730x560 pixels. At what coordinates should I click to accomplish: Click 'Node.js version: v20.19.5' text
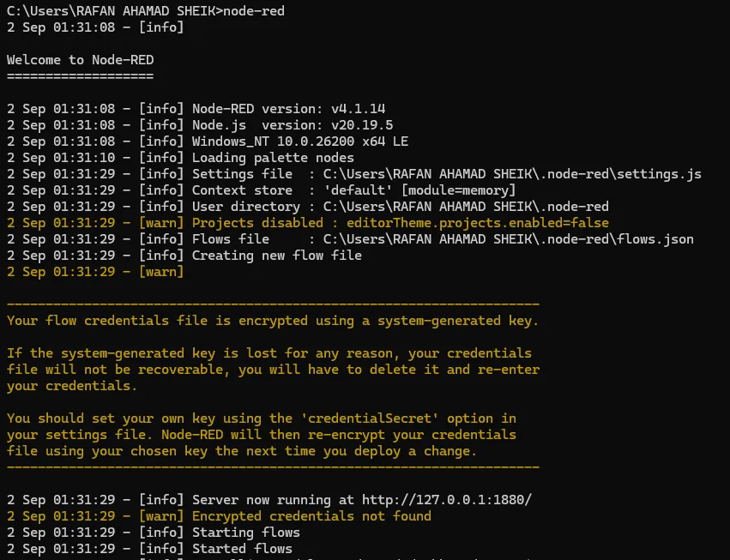293,125
